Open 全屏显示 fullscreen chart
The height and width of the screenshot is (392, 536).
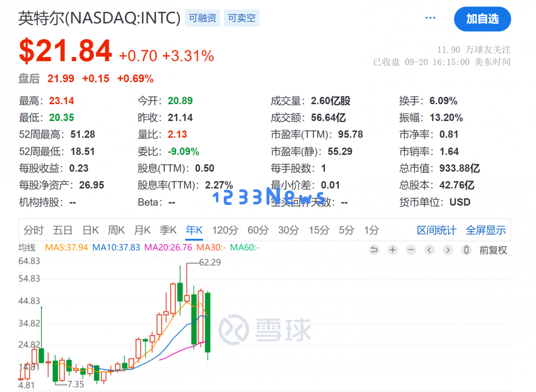486,230
